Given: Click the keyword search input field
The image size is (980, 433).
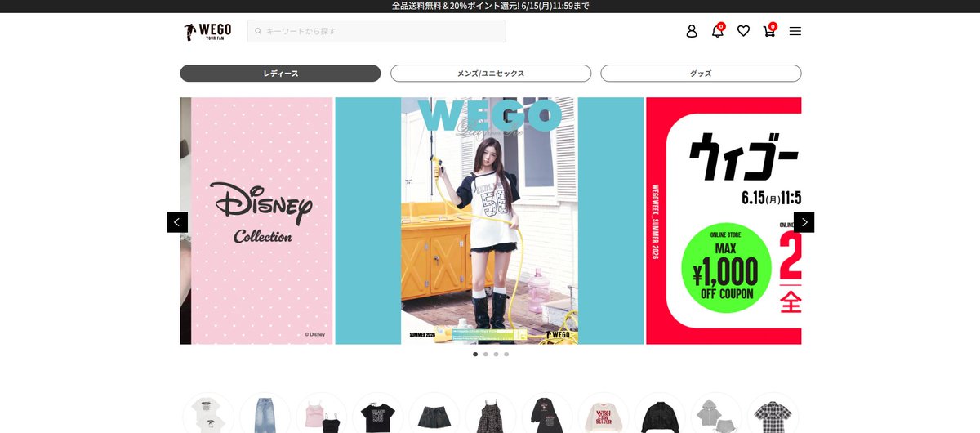Looking at the screenshot, I should (x=376, y=31).
